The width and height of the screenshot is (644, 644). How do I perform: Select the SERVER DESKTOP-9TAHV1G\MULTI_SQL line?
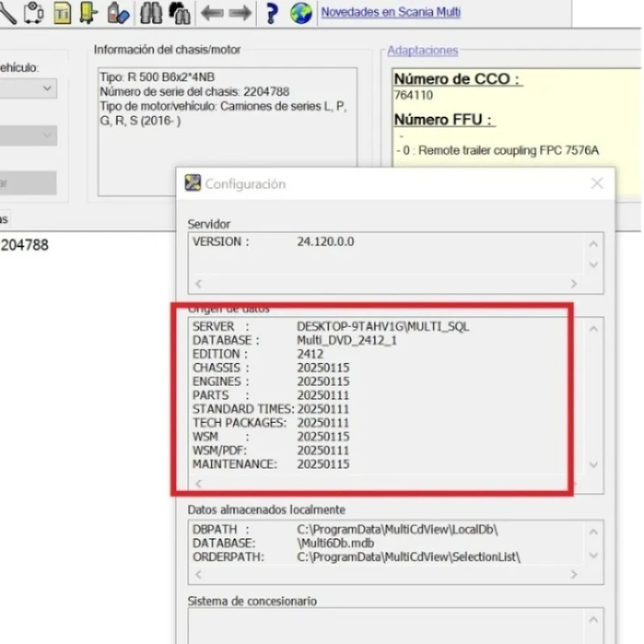click(331, 327)
